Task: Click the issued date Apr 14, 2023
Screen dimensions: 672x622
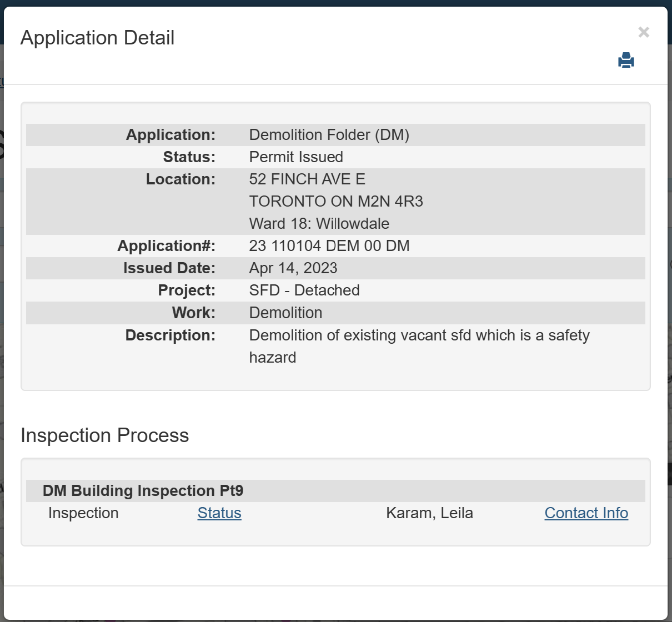Action: [x=293, y=268]
